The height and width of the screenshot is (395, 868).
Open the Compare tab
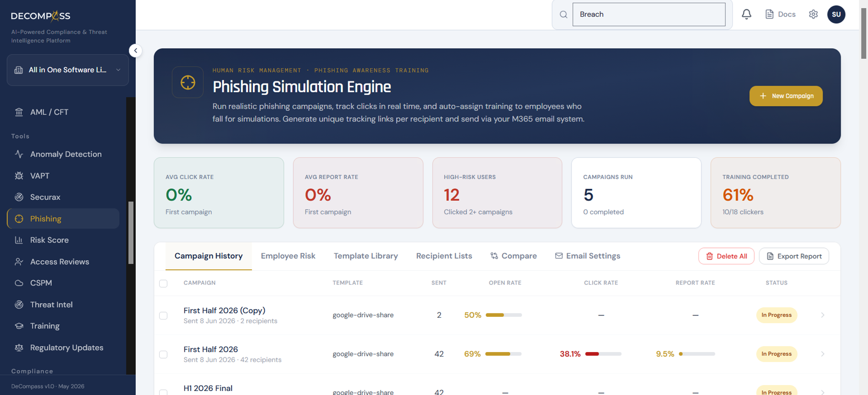pyautogui.click(x=513, y=256)
